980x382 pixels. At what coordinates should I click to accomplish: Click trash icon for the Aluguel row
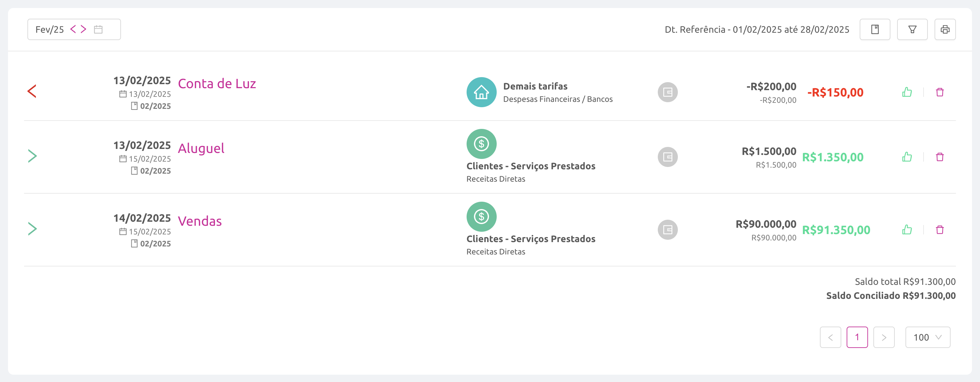click(939, 157)
